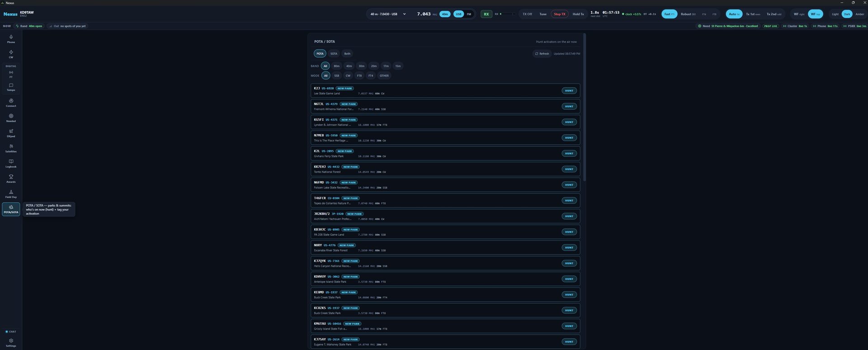Screen dimensions: 868x350
Task: Click the PROP LIVE badge
Action: point(771,26)
